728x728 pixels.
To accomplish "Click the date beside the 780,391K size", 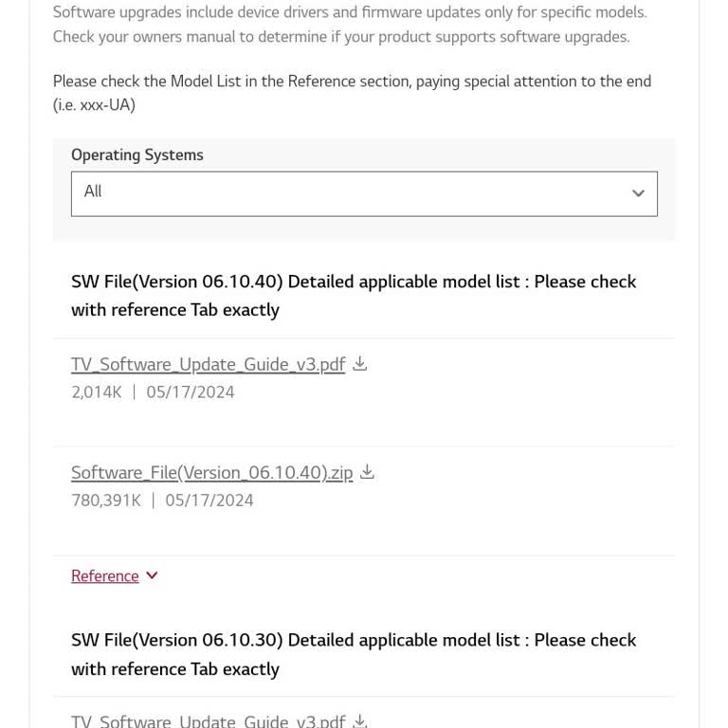I will pyautogui.click(x=209, y=500).
